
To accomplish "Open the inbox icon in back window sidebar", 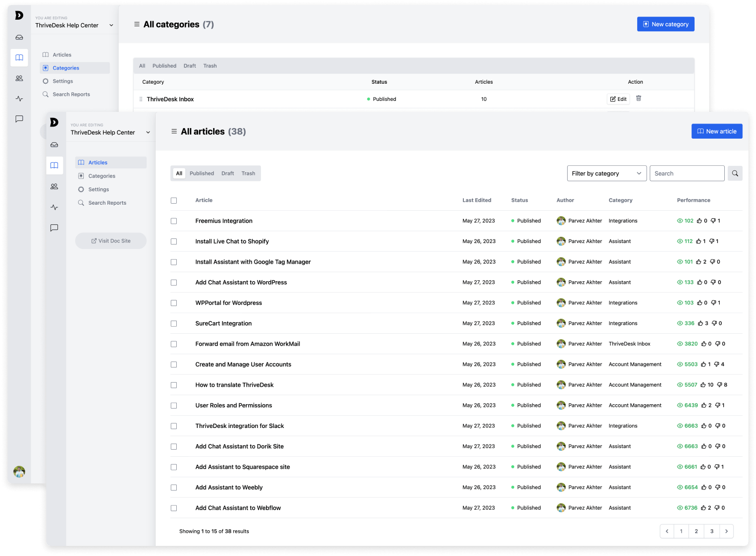I will [x=19, y=37].
